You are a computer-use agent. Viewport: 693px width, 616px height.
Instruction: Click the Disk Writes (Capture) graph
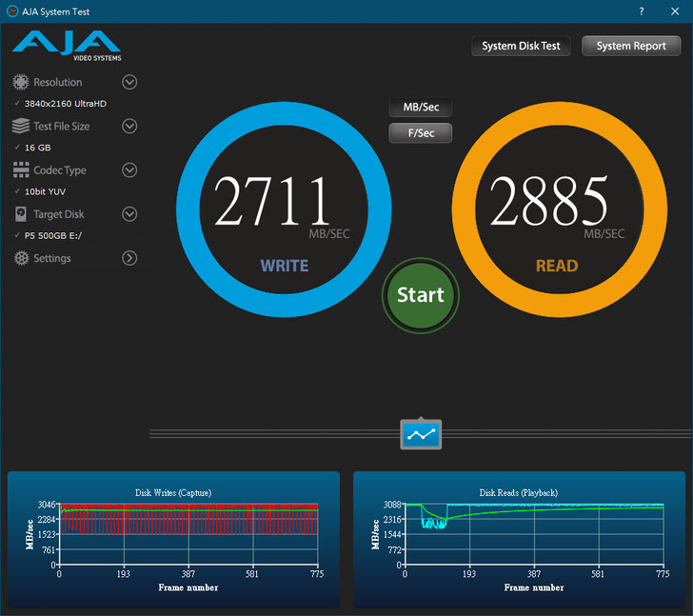tap(173, 540)
